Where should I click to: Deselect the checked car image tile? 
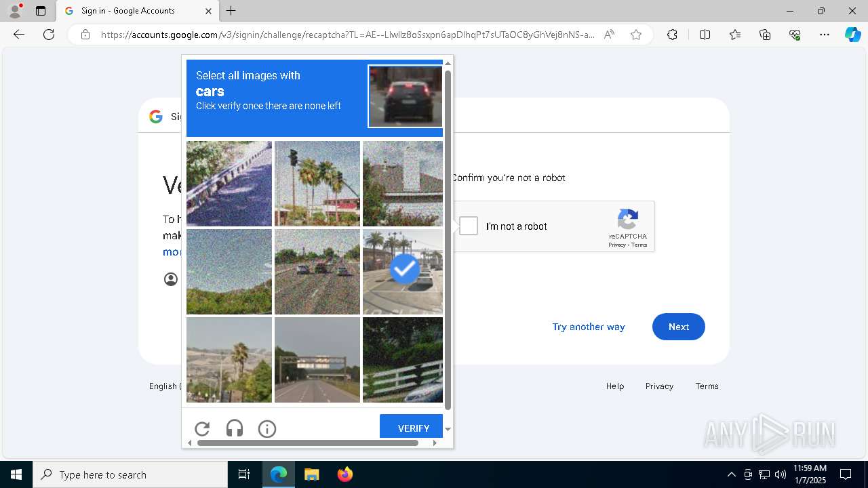tap(403, 272)
